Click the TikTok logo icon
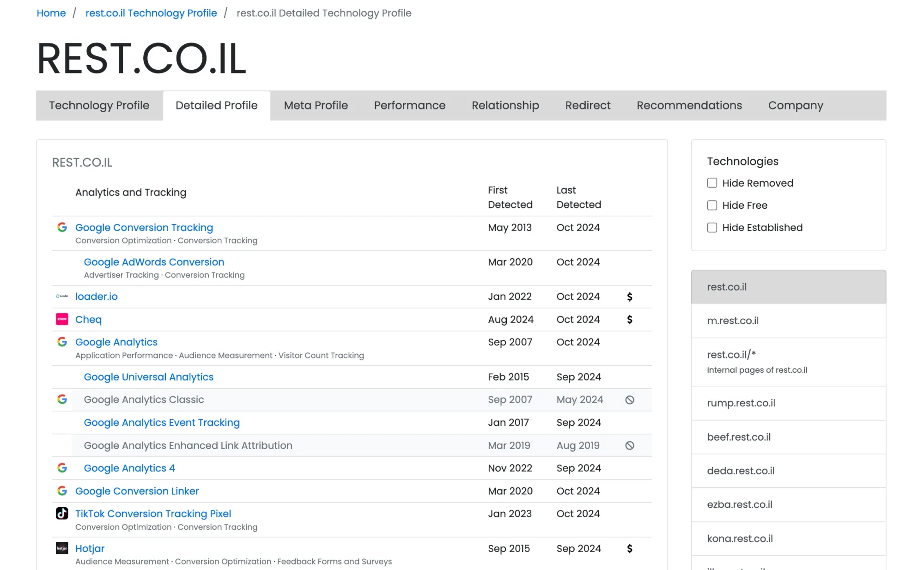The image size is (924, 570). click(x=62, y=513)
